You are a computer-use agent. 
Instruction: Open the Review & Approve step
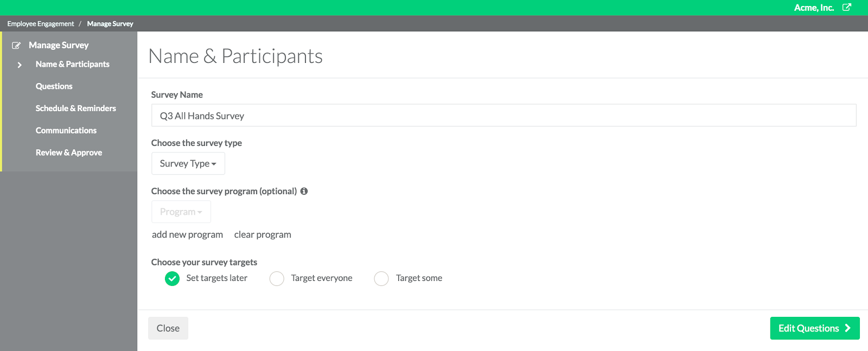[69, 153]
